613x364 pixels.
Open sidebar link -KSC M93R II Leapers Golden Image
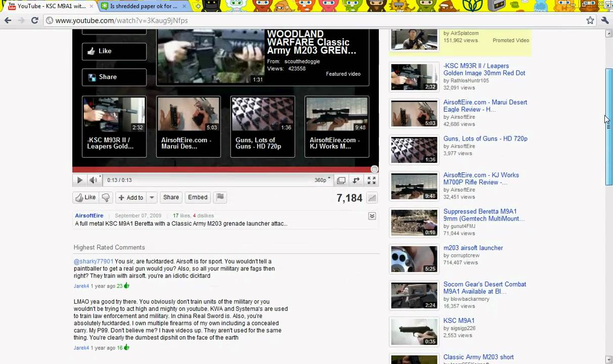(484, 69)
